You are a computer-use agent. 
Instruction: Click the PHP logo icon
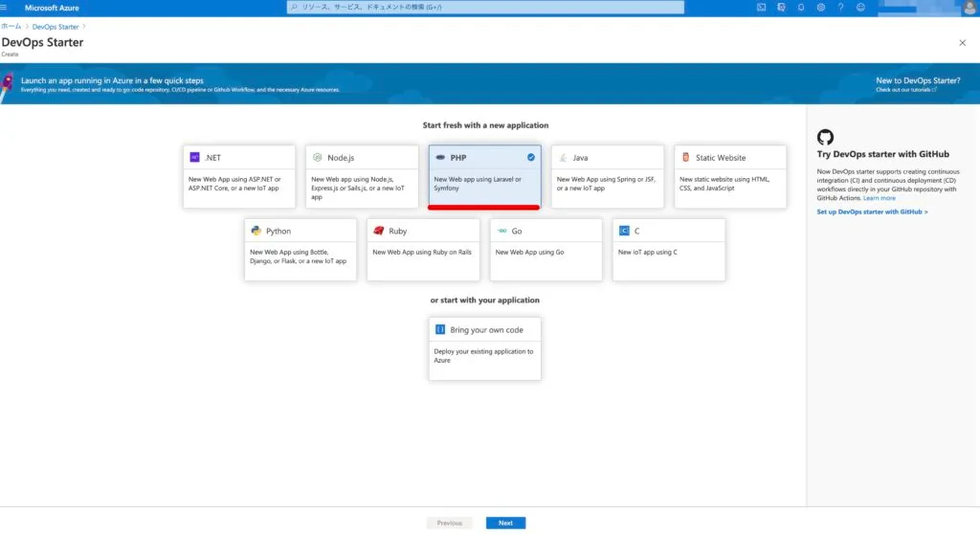coord(440,158)
